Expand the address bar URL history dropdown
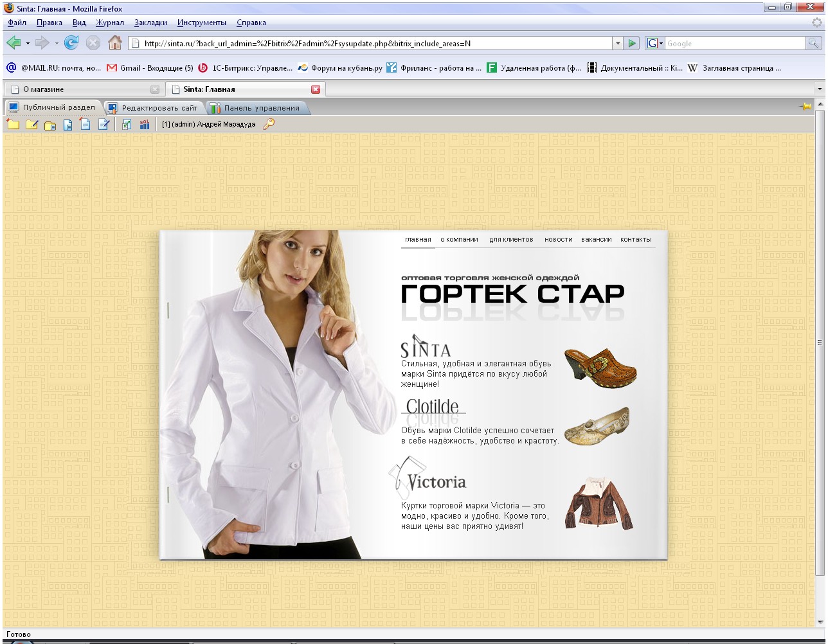 point(618,43)
